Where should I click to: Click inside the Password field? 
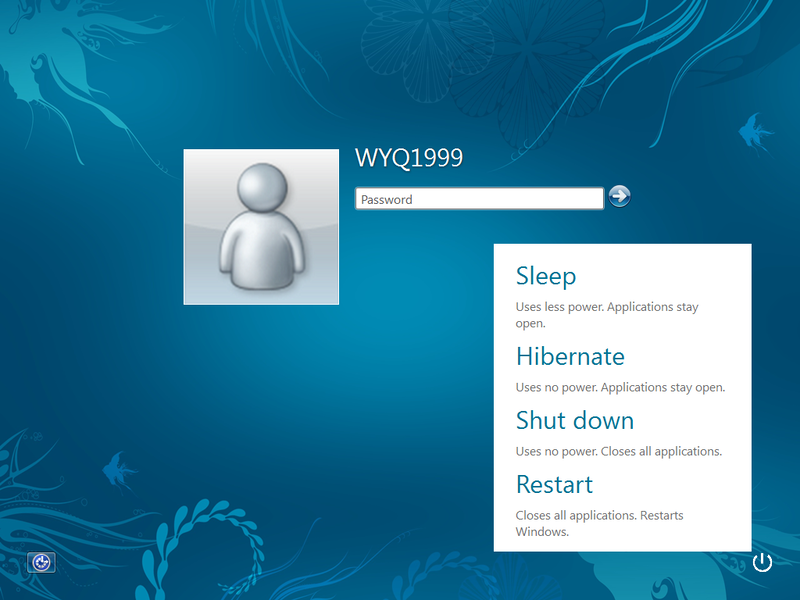[478, 198]
